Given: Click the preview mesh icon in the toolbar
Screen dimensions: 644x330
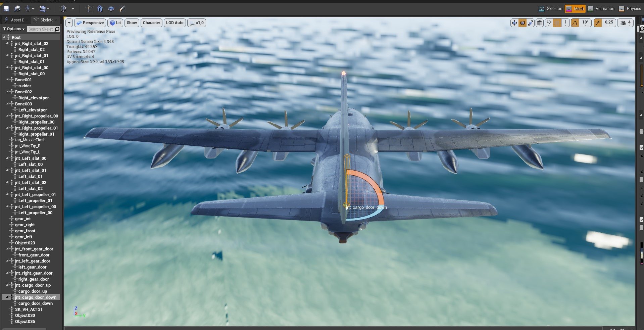Looking at the screenshot, I should point(42,9).
